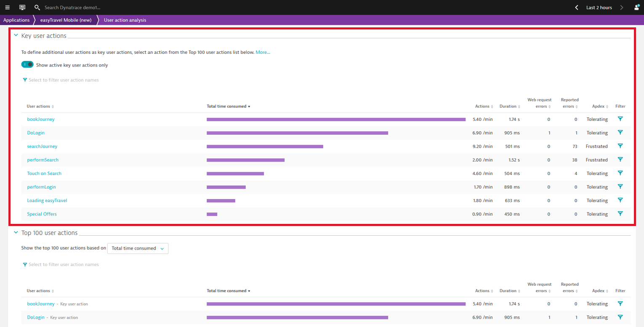Sort Top 100 by Duration column

[510, 291]
